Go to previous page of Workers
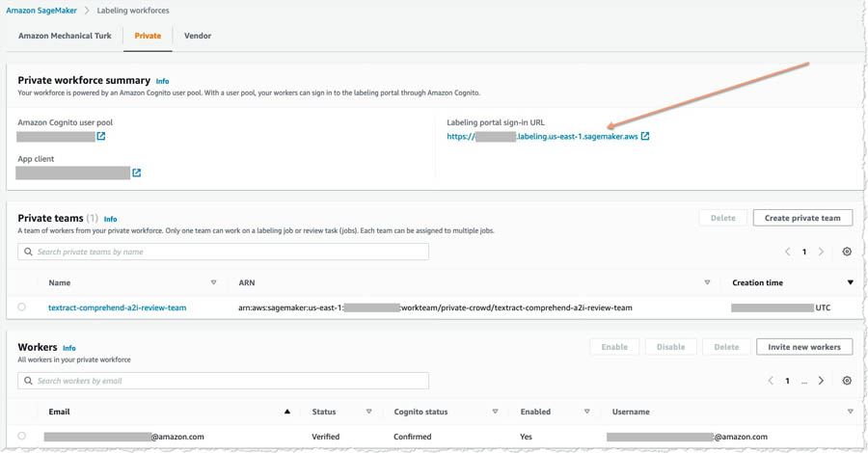Image resolution: width=868 pixels, height=453 pixels. click(770, 381)
